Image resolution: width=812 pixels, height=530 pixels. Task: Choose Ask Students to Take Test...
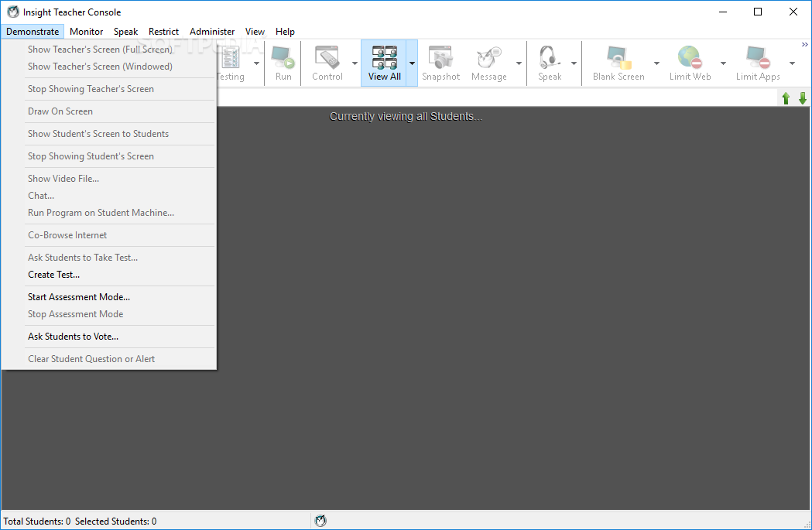(x=108, y=257)
